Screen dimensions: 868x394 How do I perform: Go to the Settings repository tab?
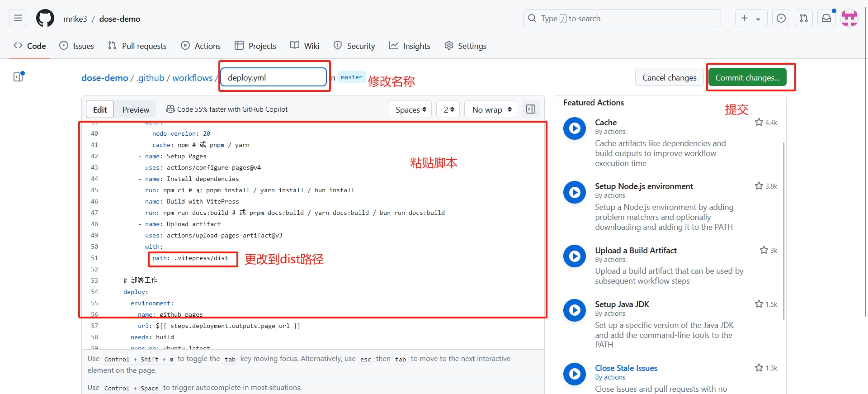pyautogui.click(x=466, y=46)
